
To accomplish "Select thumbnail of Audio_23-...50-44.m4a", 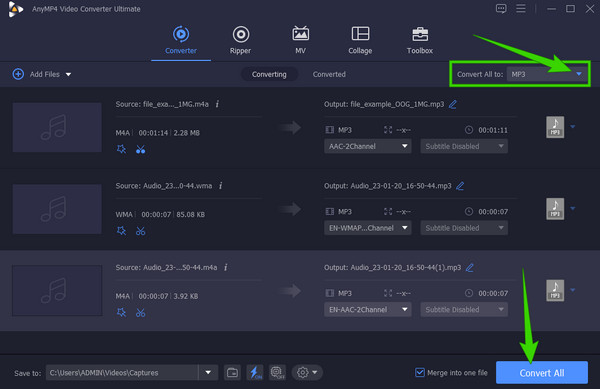I will pos(57,290).
